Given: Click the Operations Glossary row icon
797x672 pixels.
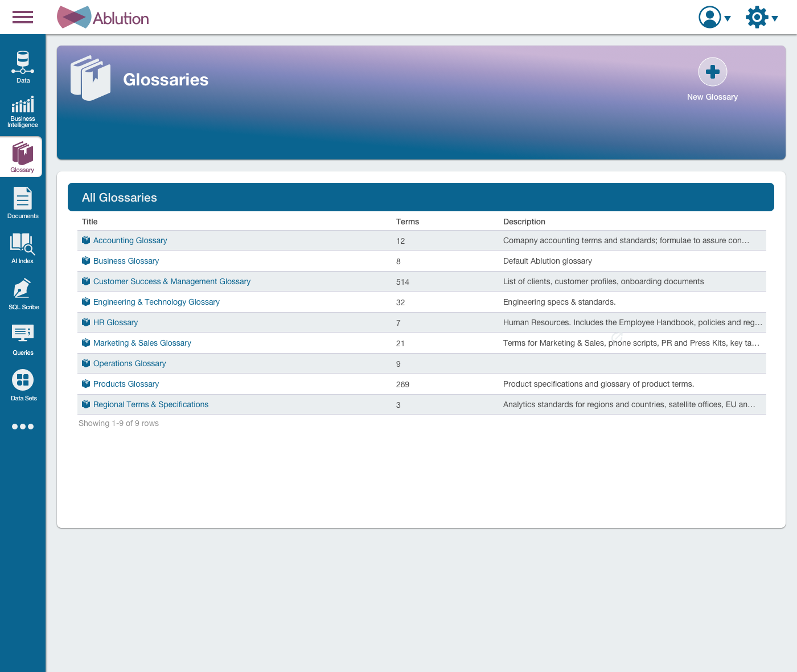Looking at the screenshot, I should [x=86, y=363].
